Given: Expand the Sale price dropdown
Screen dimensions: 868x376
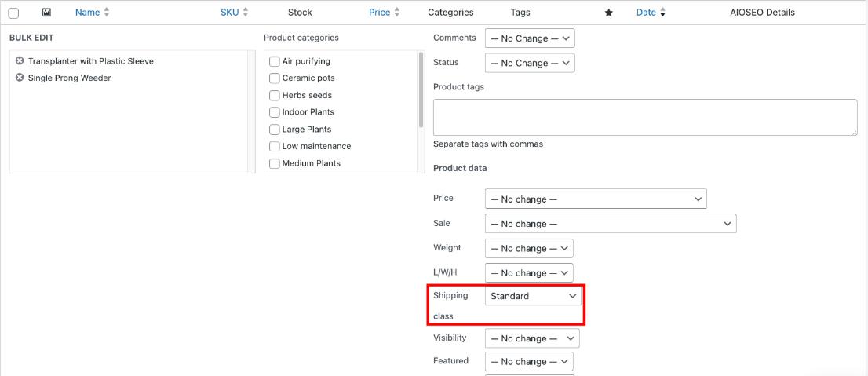Looking at the screenshot, I should point(611,224).
